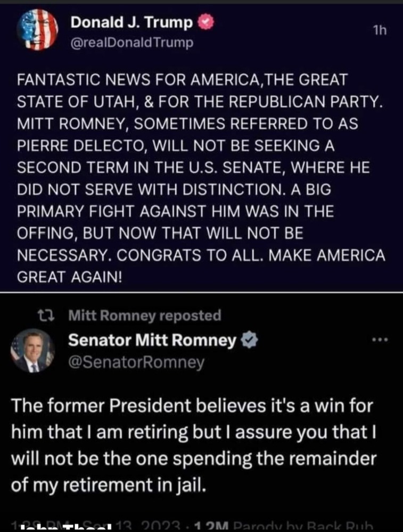Click the "Mitt Romney reposted" label
Image resolution: width=403 pixels, height=532 pixels.
tap(145, 315)
